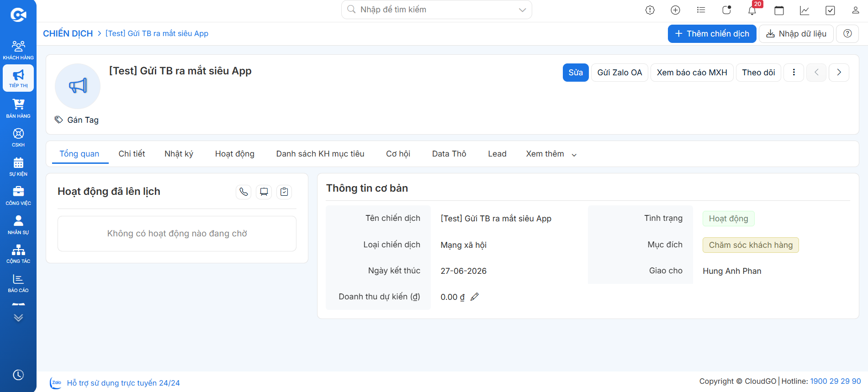Expand the search box dropdown arrow
The image size is (868, 392).
click(523, 10)
